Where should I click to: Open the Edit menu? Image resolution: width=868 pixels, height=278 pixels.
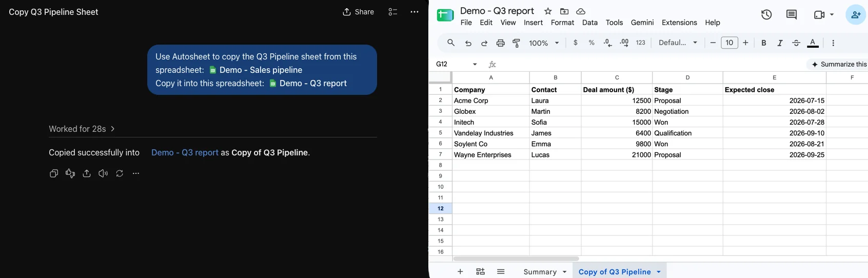(x=486, y=23)
